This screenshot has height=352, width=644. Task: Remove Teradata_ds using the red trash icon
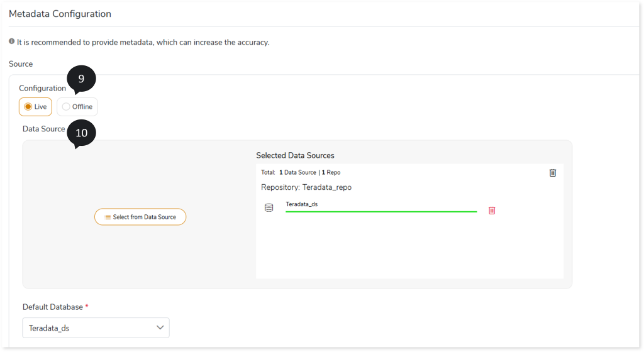click(x=492, y=211)
